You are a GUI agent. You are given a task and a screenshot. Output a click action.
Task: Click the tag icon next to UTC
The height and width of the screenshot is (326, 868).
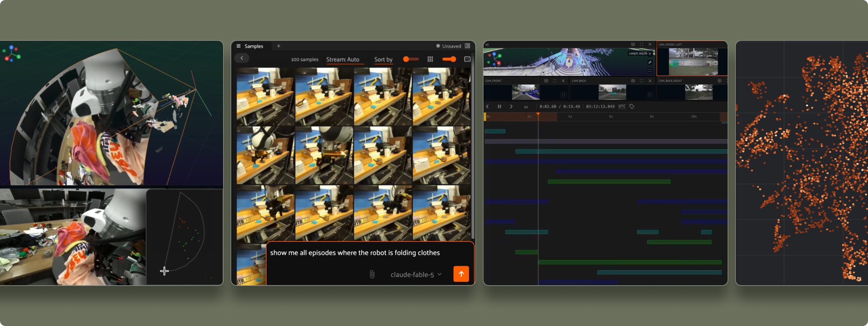pyautogui.click(x=632, y=107)
